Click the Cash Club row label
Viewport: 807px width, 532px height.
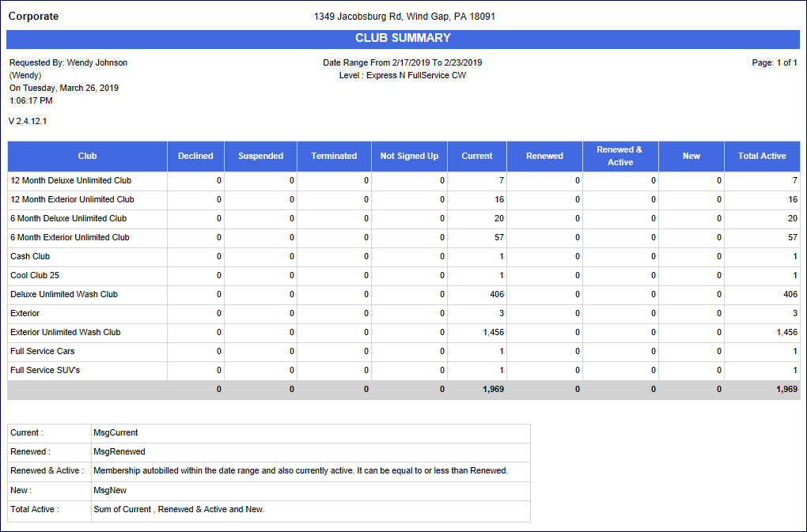pyautogui.click(x=29, y=257)
